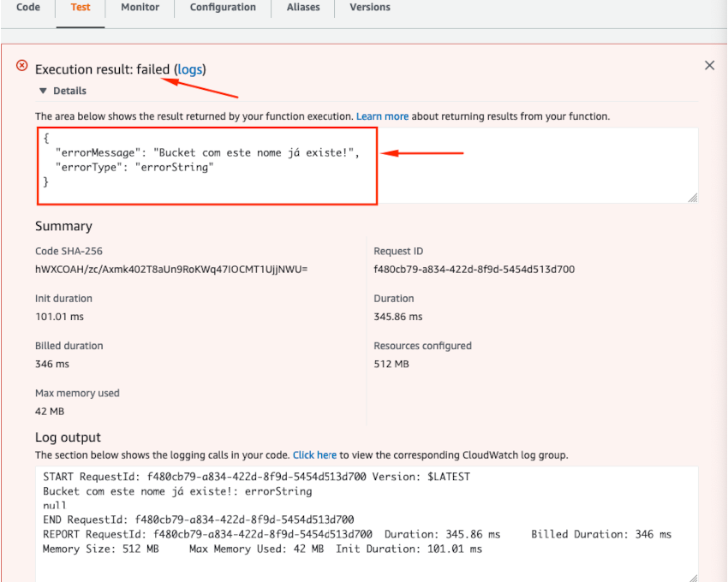Click the red error status icon

[x=21, y=65]
